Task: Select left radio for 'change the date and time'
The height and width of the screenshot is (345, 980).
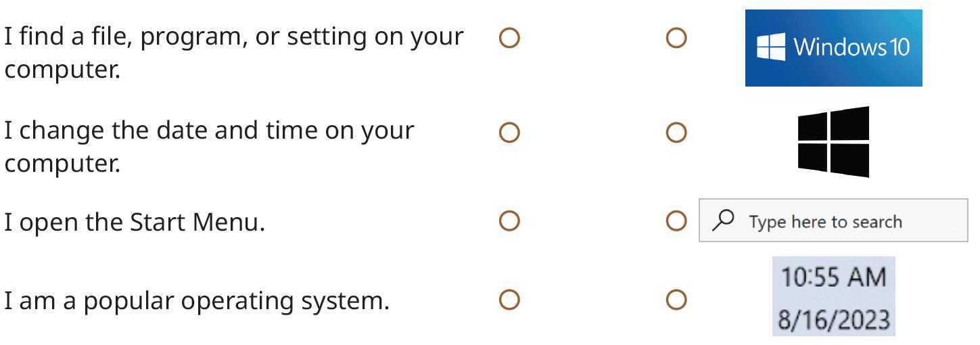Action: click(509, 133)
